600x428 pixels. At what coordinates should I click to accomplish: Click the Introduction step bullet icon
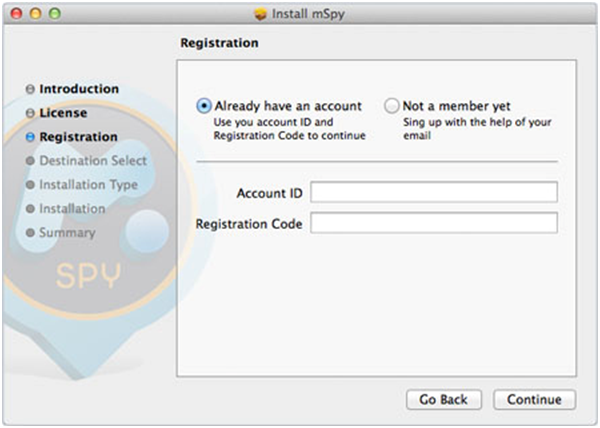click(x=30, y=89)
